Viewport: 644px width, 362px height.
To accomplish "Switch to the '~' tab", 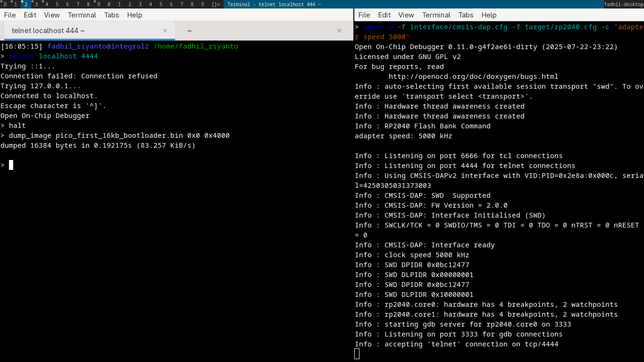I will 189,31.
